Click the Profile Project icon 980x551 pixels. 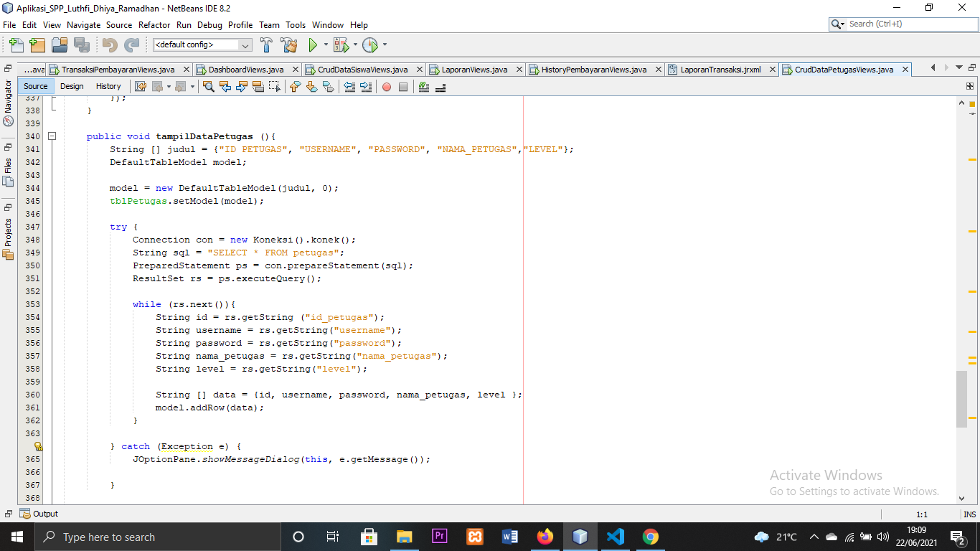[x=369, y=45]
